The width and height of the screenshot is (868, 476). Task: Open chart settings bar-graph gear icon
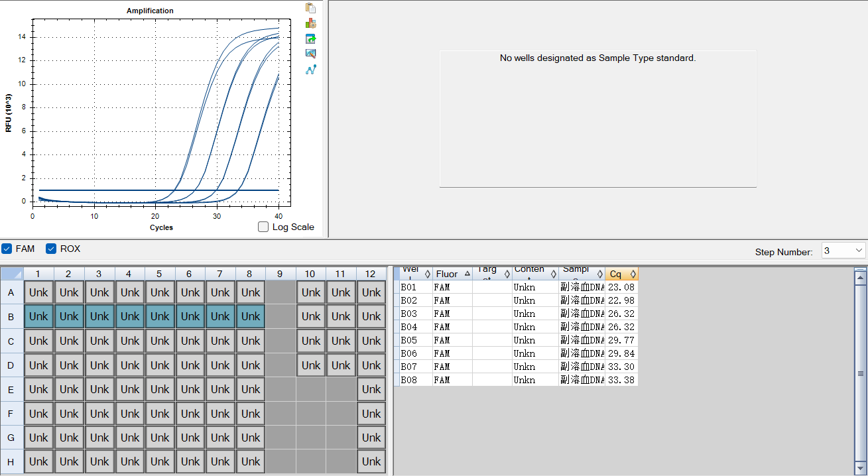[x=310, y=23]
